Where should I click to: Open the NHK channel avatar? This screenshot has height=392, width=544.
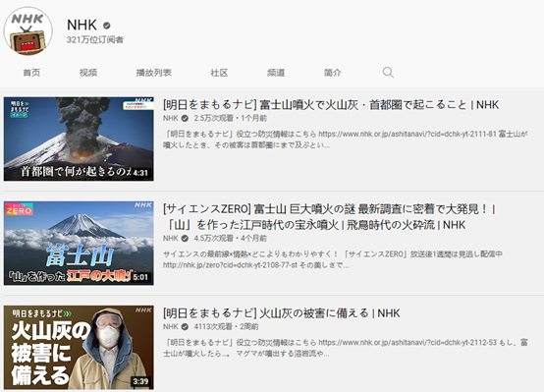point(28,30)
